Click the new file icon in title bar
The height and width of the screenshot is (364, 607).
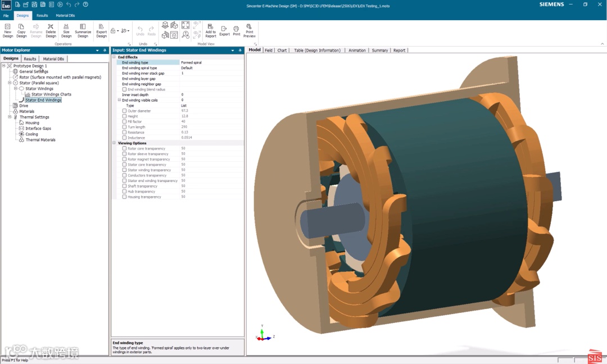click(17, 4)
